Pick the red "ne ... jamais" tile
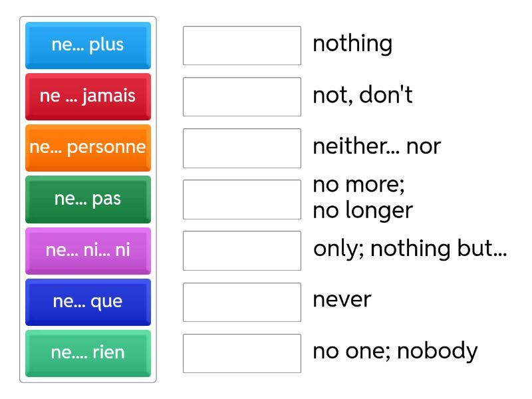 coord(88,96)
